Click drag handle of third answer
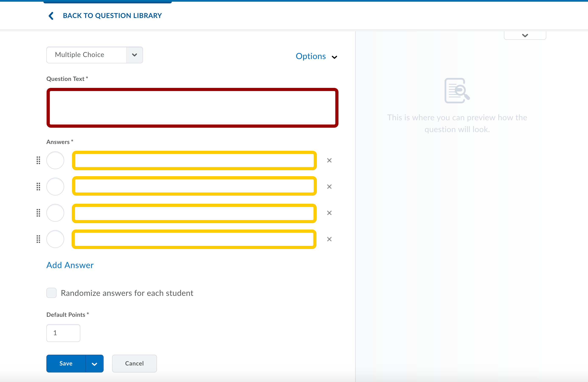Image resolution: width=588 pixels, height=382 pixels. click(38, 213)
